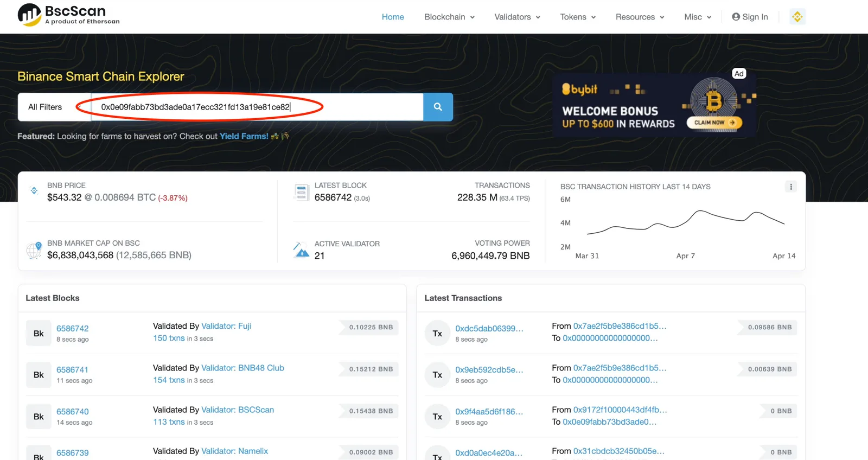Viewport: 868px width, 460px height.
Task: Click the $6,838,043,568 market cap value
Action: point(80,255)
